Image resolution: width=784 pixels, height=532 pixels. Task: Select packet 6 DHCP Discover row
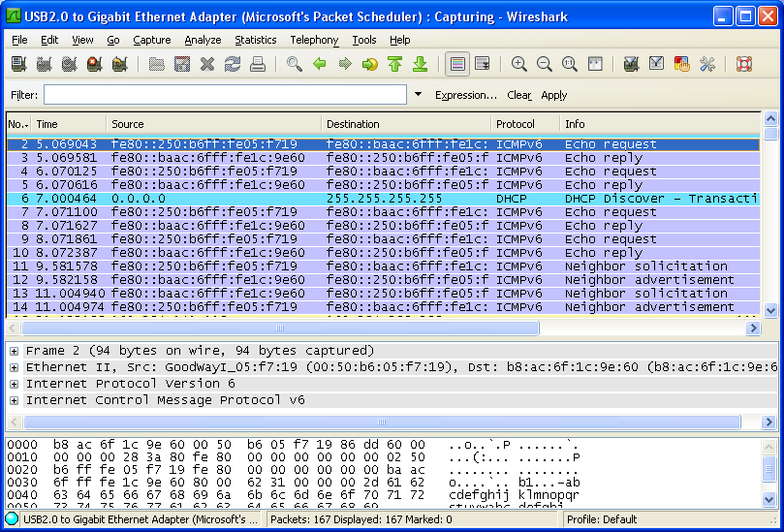coord(383,199)
